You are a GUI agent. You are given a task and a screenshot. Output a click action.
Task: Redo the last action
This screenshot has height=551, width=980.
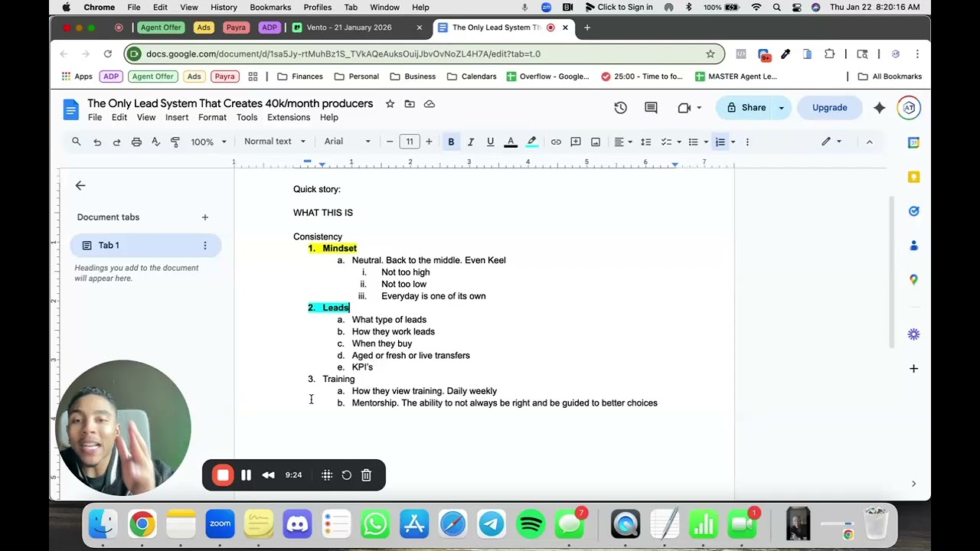(116, 142)
